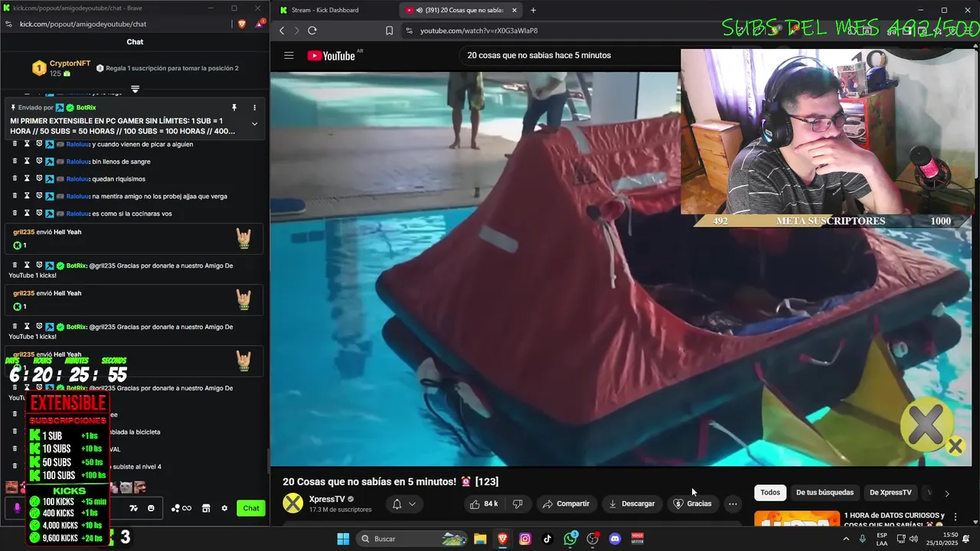The width and height of the screenshot is (980, 551).
Task: Bookmark this page in the YouTube window
Action: pyautogui.click(x=389, y=31)
